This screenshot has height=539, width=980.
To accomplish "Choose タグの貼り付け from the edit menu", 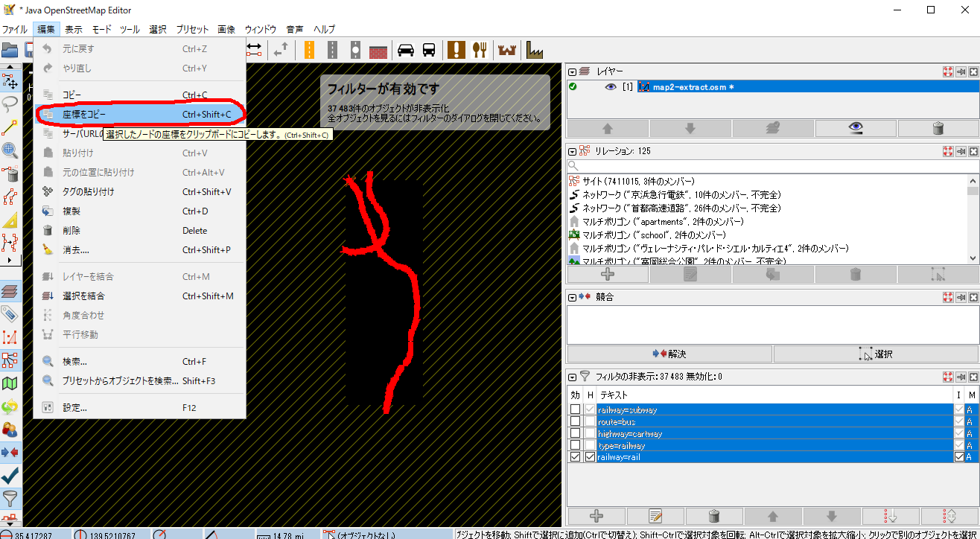I will (89, 191).
